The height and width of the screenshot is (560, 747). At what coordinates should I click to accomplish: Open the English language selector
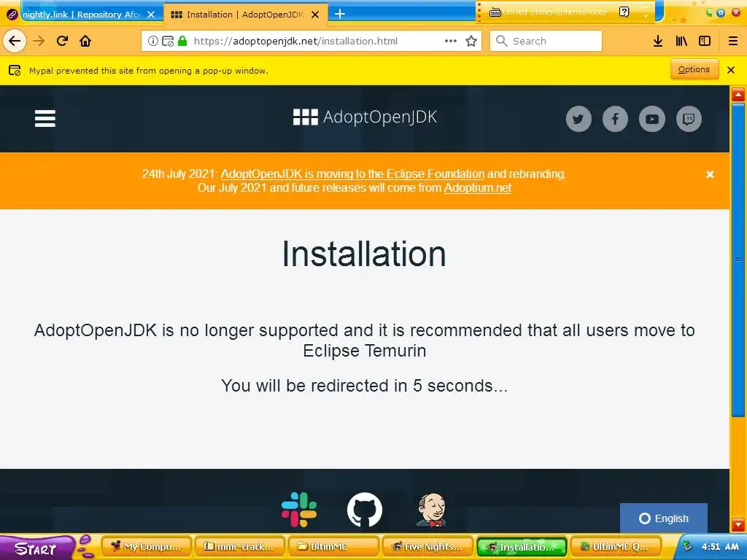coord(664,518)
